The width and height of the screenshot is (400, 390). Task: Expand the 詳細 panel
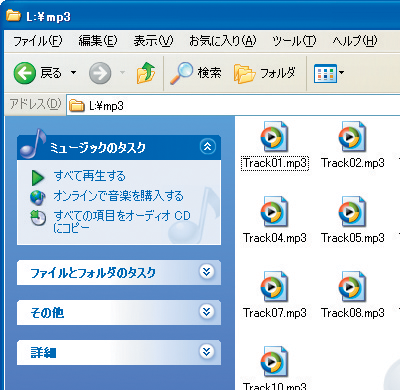pyautogui.click(x=207, y=352)
